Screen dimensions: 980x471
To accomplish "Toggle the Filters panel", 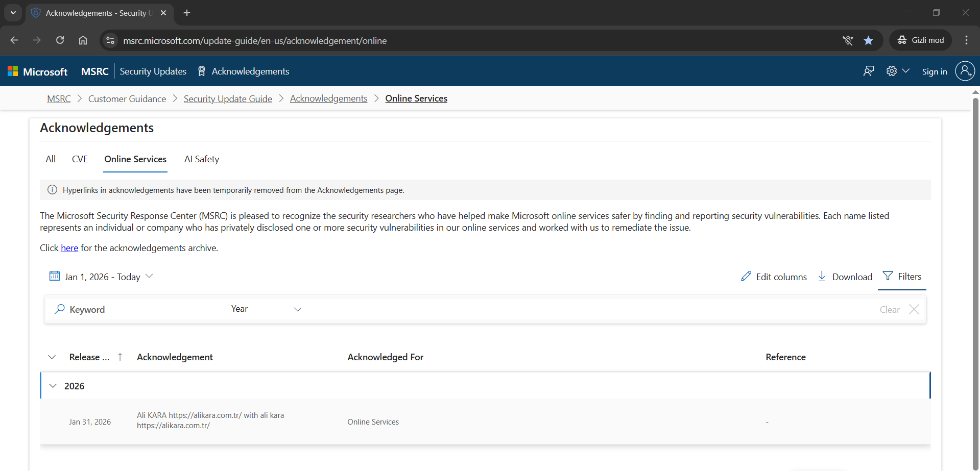I will [902, 277].
